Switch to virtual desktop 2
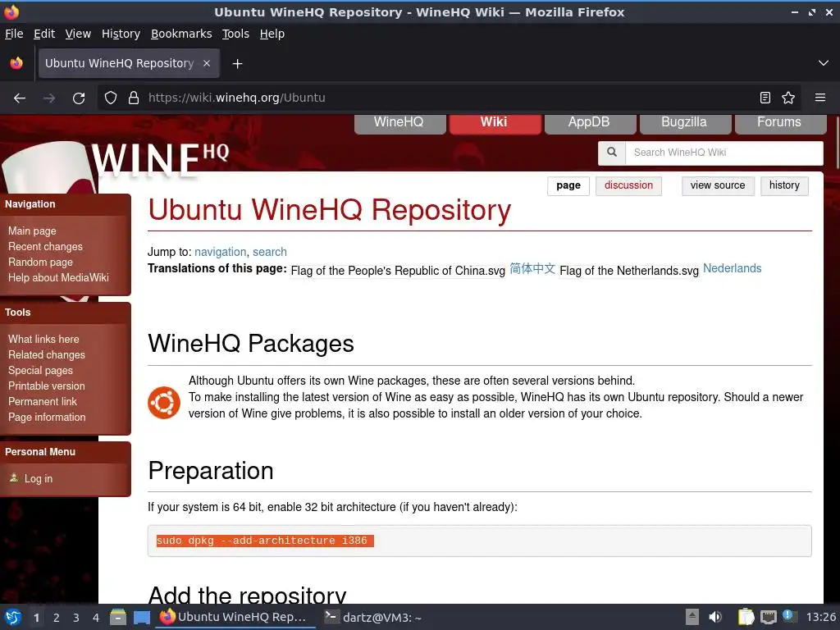The height and width of the screenshot is (630, 840). tap(57, 618)
